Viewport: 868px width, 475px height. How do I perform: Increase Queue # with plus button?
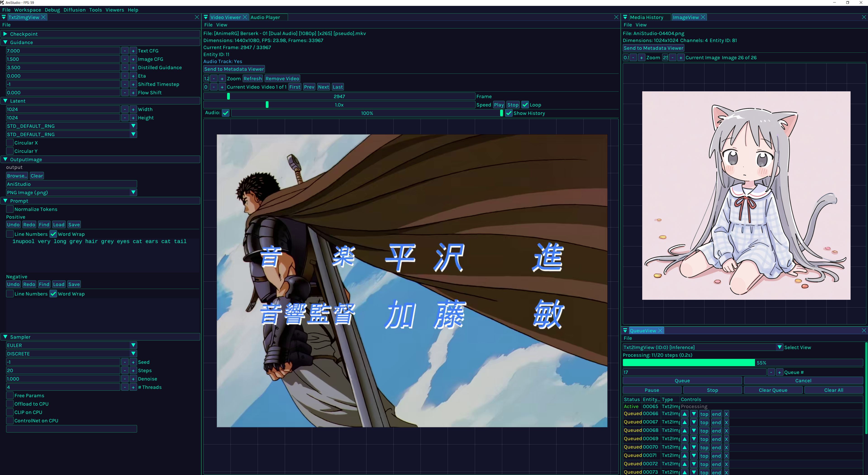(x=779, y=372)
